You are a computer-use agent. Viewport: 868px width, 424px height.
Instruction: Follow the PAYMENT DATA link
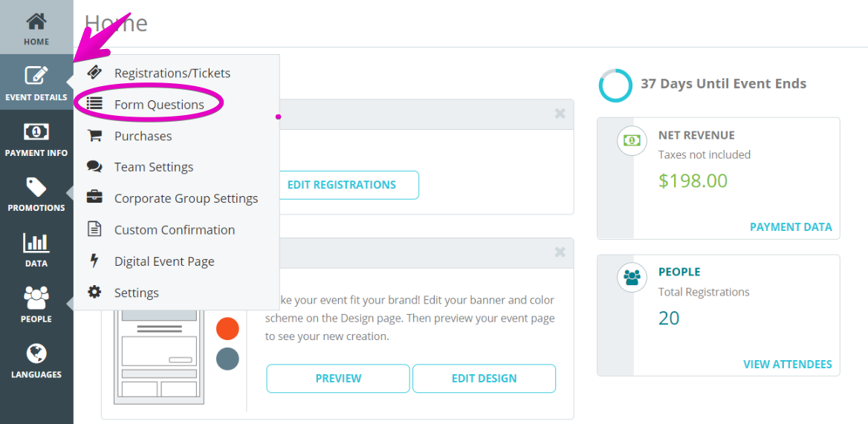(x=791, y=226)
